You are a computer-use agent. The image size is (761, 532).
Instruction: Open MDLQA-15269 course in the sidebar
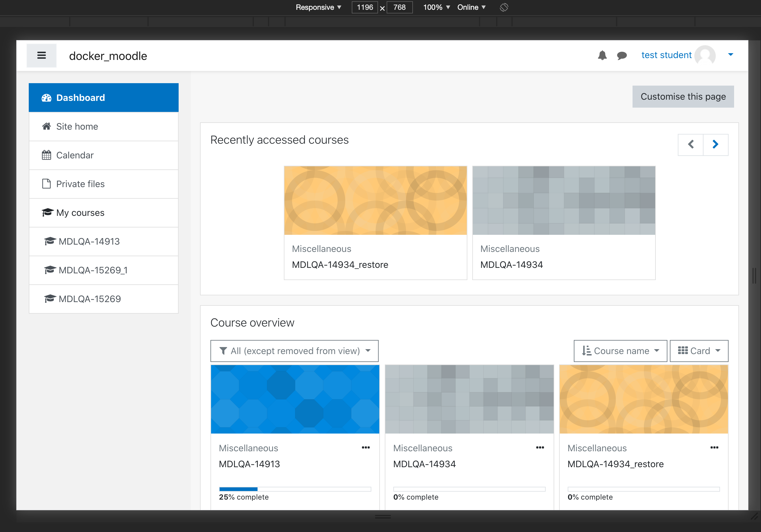pos(104,299)
